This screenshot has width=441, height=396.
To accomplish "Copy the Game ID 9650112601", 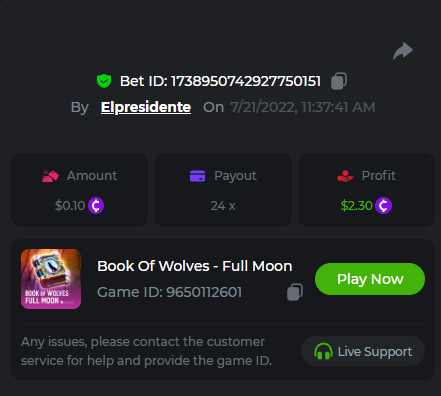I will pyautogui.click(x=295, y=292).
